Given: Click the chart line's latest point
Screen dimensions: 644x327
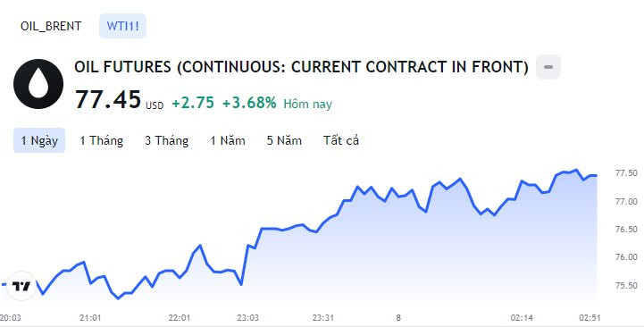Looking at the screenshot, I should point(596,175).
